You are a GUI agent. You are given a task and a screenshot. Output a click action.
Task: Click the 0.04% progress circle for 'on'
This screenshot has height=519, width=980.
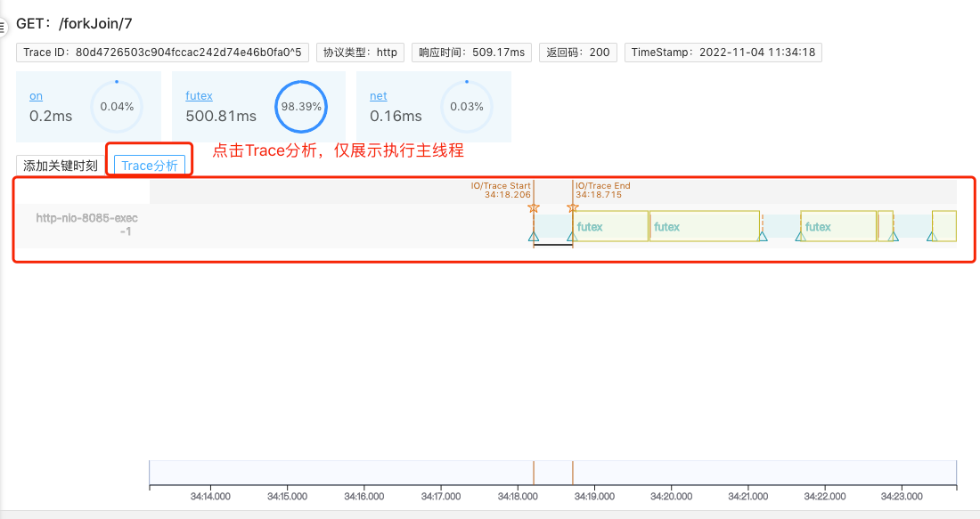tap(117, 106)
